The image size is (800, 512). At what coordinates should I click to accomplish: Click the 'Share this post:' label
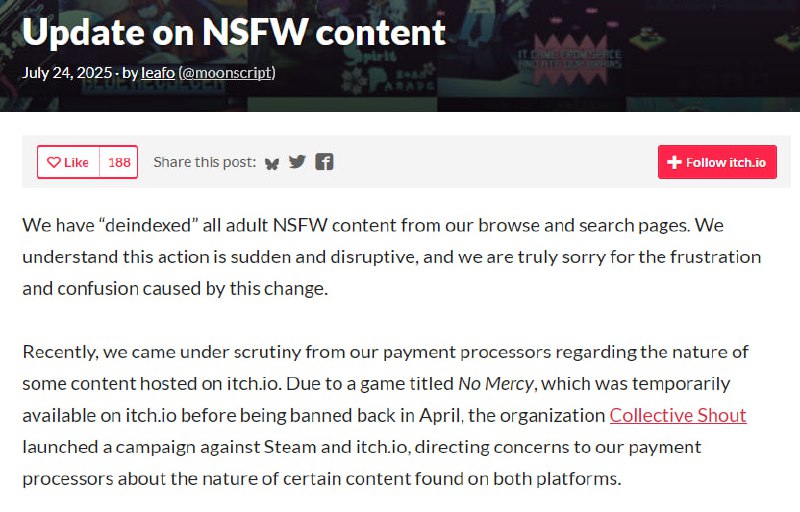pyautogui.click(x=204, y=163)
